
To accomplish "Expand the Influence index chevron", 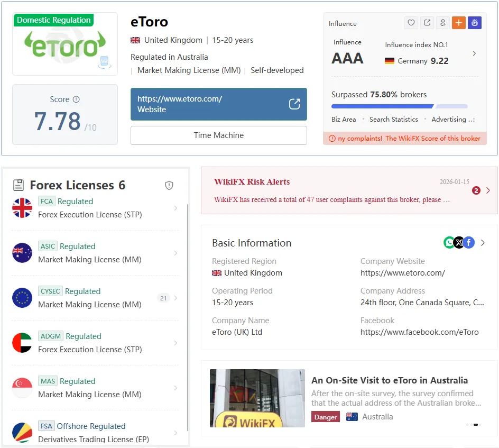I will click(474, 53).
